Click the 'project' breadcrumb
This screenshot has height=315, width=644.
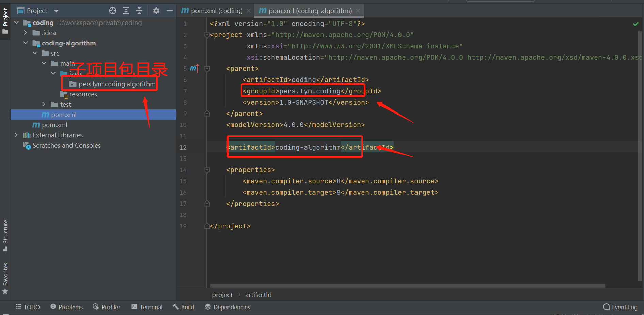point(222,295)
